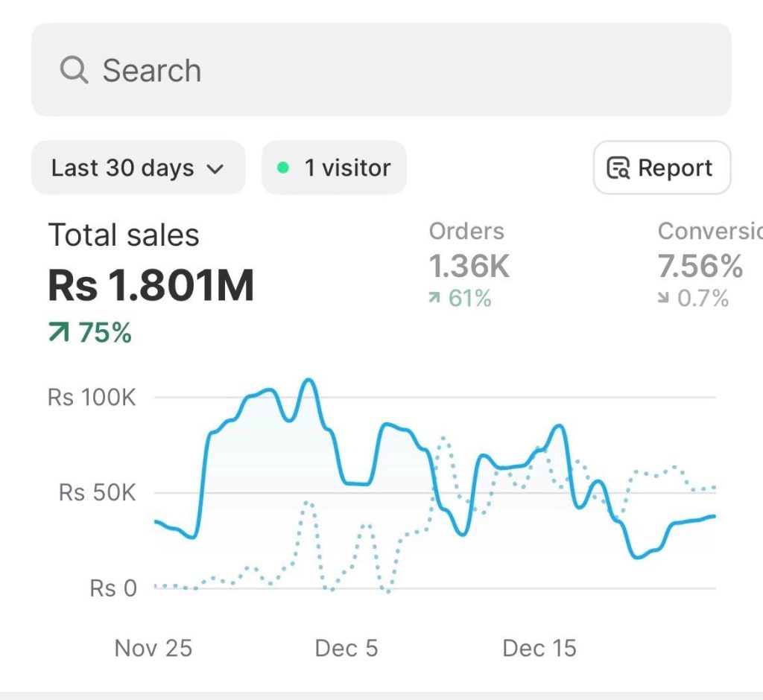This screenshot has width=763, height=700.
Task: Click the green live visitor dot
Action: [282, 168]
